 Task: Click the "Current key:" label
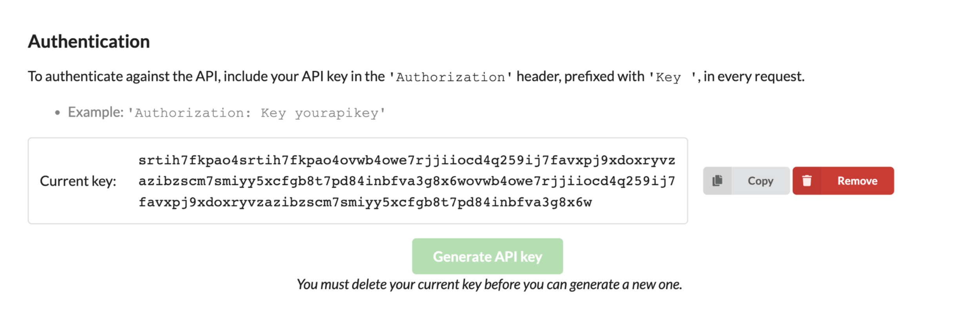(78, 181)
